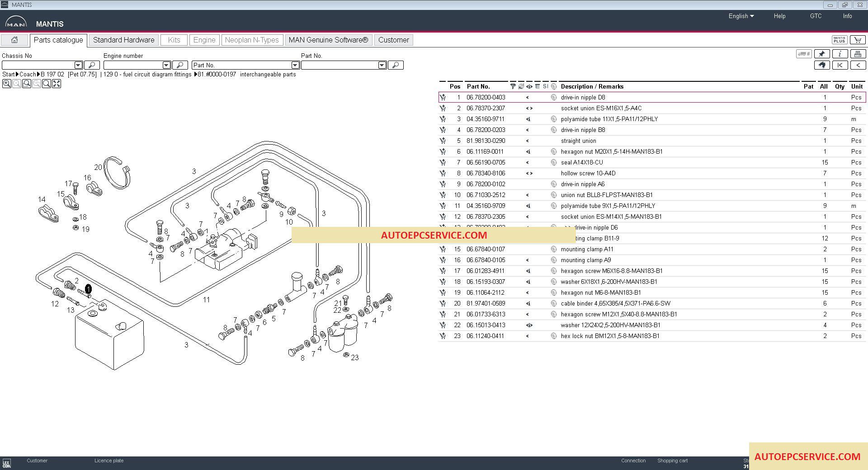Viewport: 868px width, 470px height.
Task: Print the parts list
Action: [x=858, y=54]
